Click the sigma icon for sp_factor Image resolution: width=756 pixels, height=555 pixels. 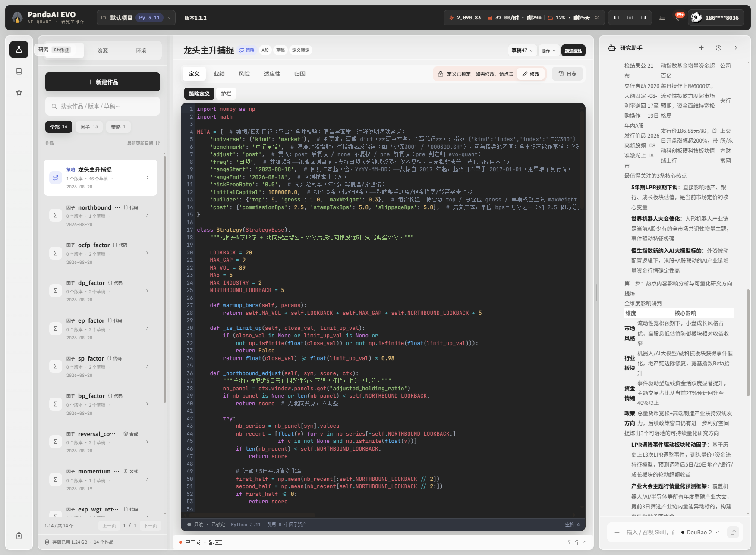[x=56, y=366]
